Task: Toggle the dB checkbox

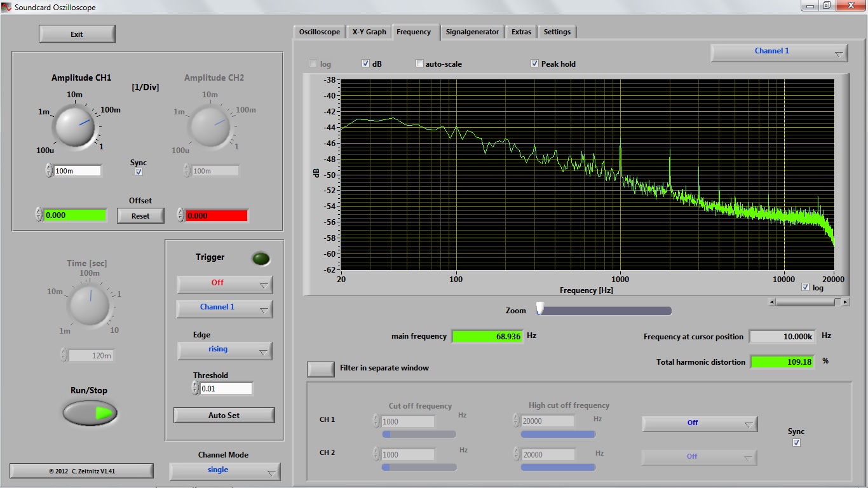Action: pos(366,64)
